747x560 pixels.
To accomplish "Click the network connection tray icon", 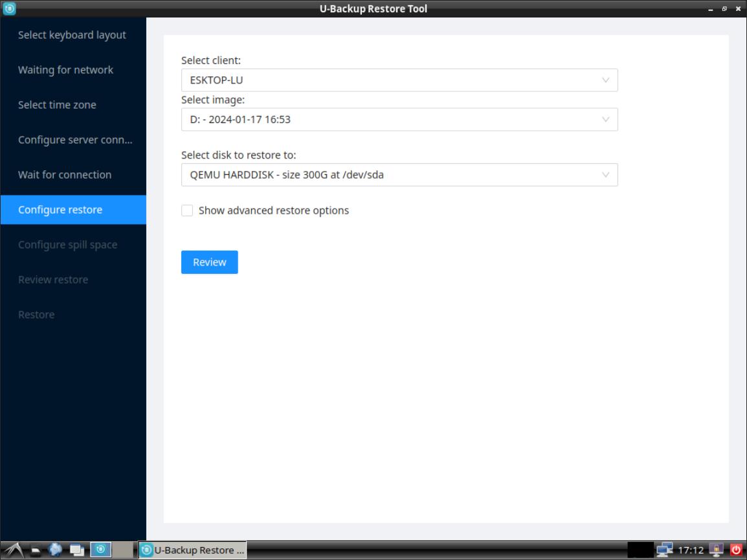I will tap(664, 550).
